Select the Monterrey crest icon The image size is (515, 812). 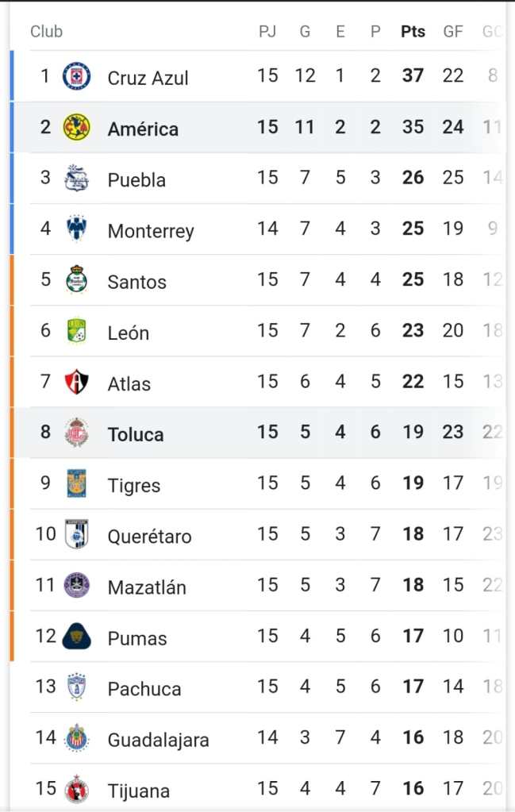tap(77, 229)
